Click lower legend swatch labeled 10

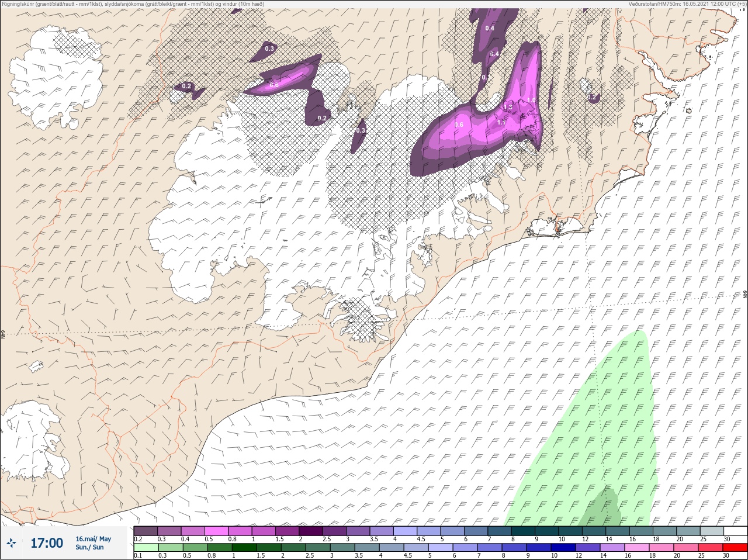563,548
